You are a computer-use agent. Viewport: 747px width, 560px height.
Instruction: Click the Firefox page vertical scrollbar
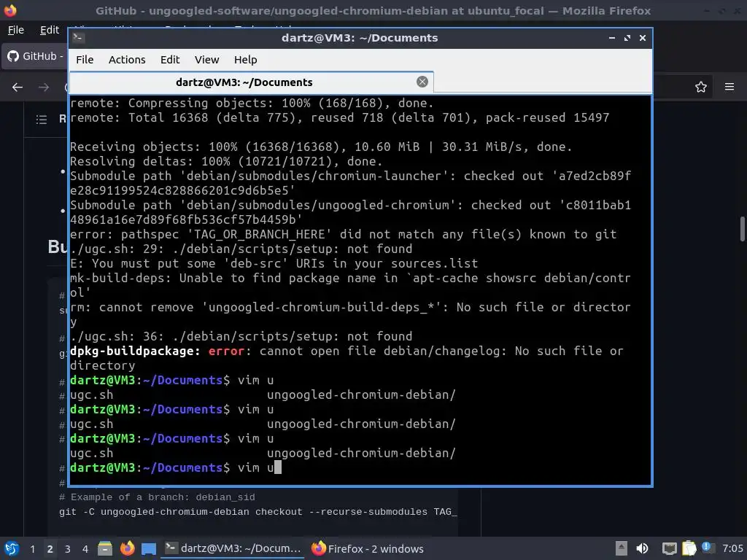742,229
